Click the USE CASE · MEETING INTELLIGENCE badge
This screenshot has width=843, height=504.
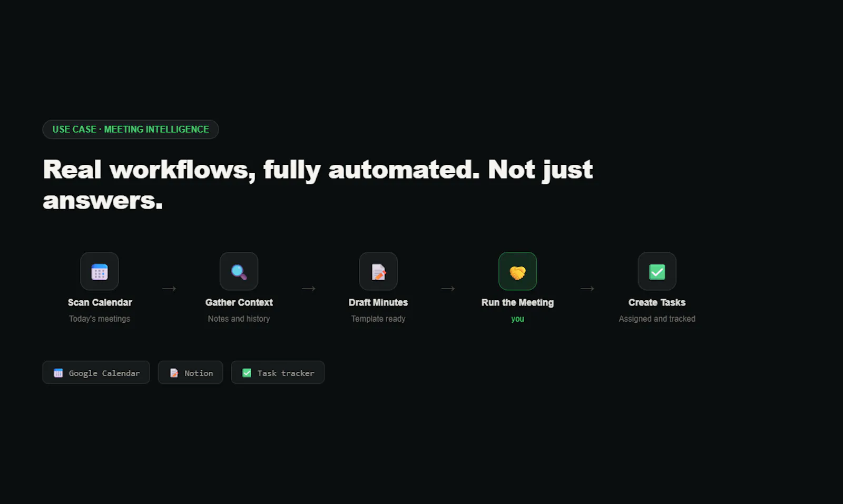(x=131, y=130)
